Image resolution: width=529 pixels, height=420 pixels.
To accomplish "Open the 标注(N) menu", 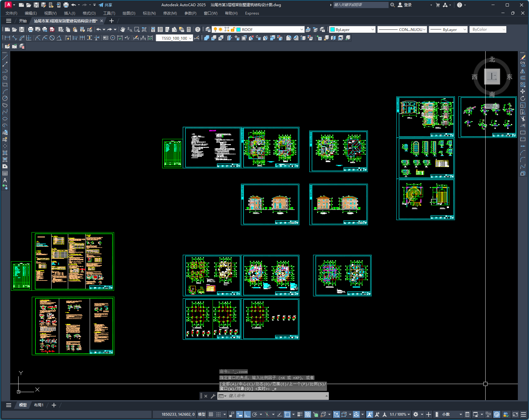I will (x=149, y=13).
